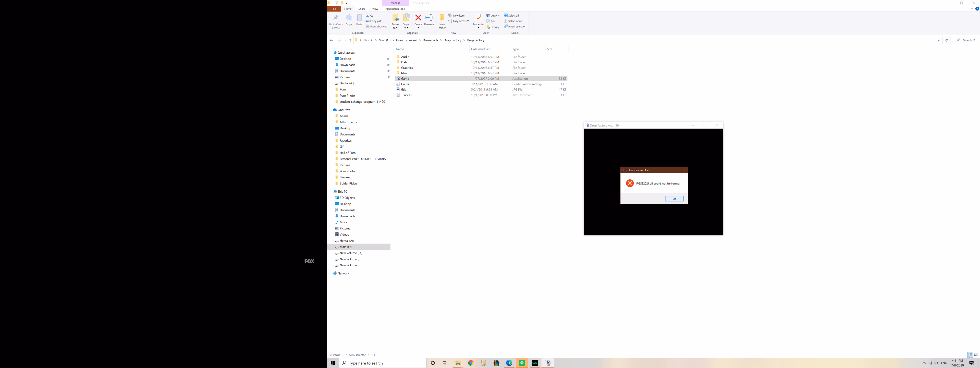The image size is (980, 368).
Task: Close the RGSS202J.dll error dialog
Action: click(683, 170)
